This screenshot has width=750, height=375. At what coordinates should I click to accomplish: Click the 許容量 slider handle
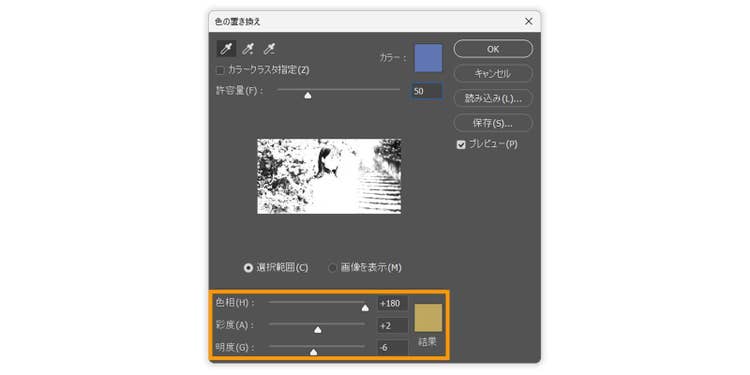[x=308, y=96]
